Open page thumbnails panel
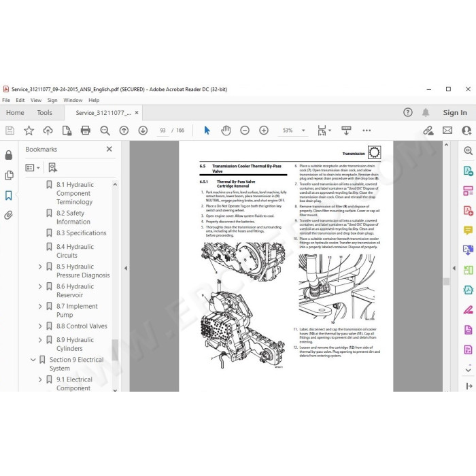The image size is (476, 476). (9, 175)
